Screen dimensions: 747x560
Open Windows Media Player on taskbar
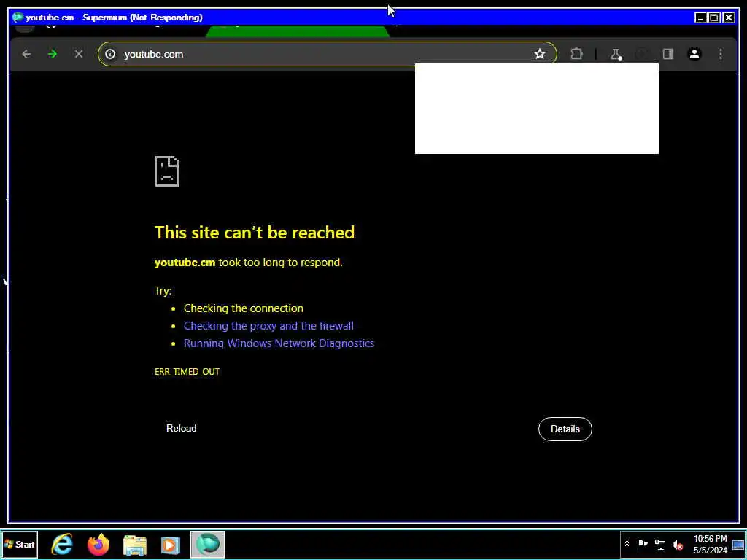(171, 545)
